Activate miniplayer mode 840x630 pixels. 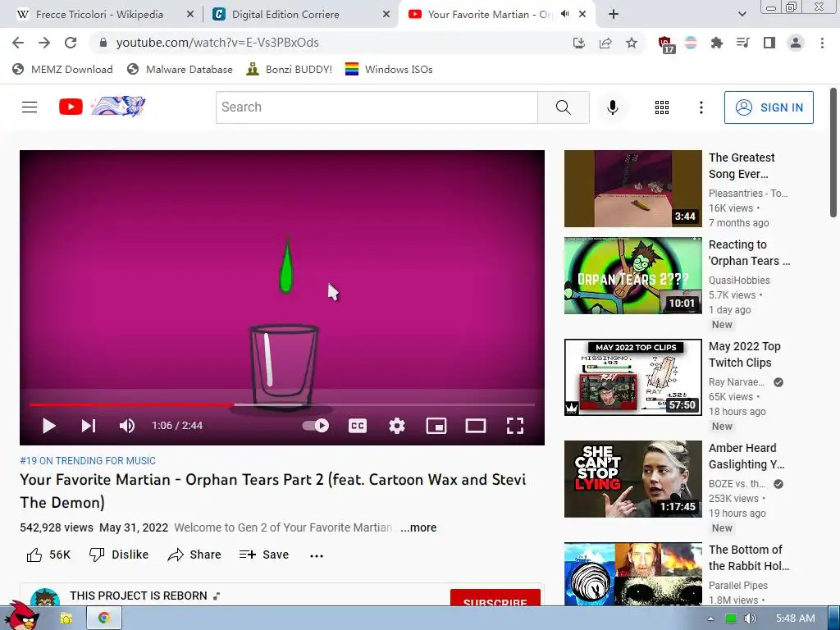436,426
